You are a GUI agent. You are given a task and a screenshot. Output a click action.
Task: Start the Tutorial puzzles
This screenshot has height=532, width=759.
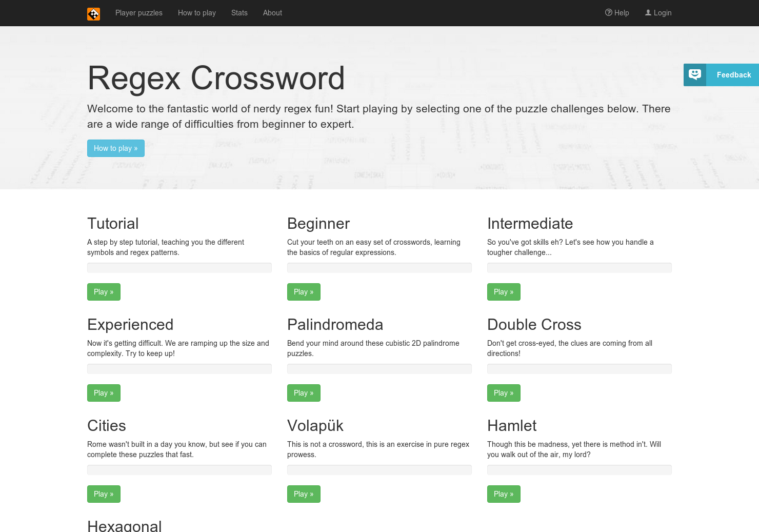(x=104, y=291)
